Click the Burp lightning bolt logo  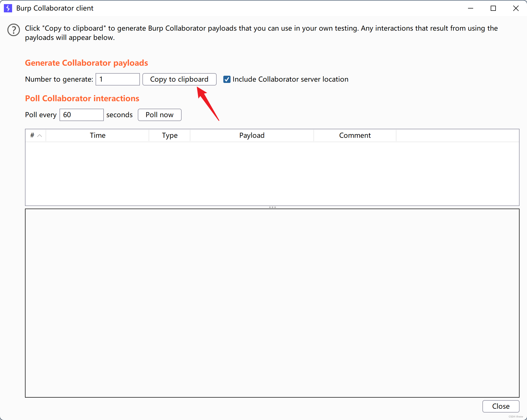[x=8, y=8]
